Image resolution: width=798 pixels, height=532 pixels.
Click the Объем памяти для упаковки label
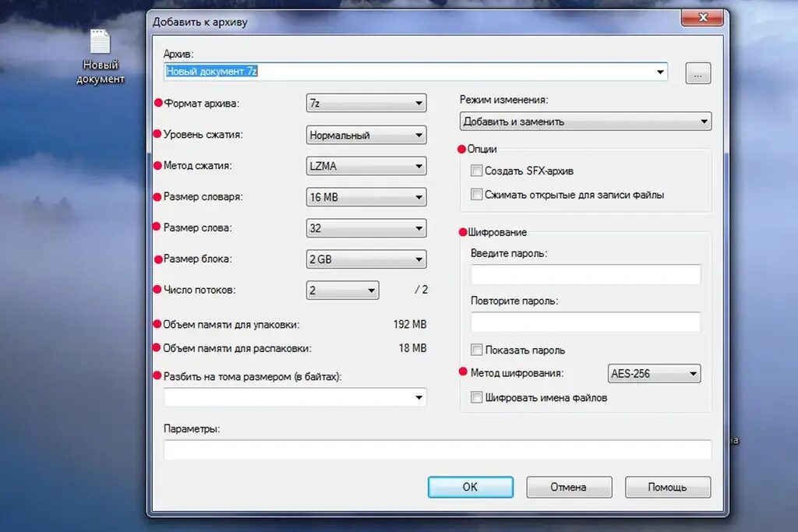[x=231, y=325]
